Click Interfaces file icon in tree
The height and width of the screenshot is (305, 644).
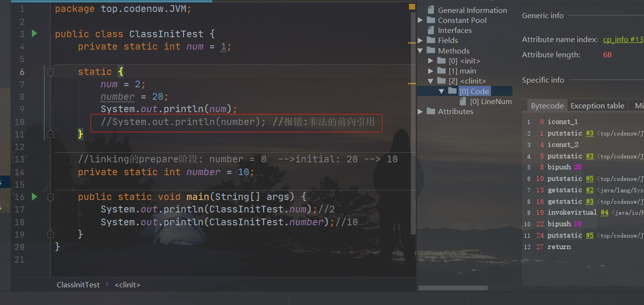tap(431, 30)
